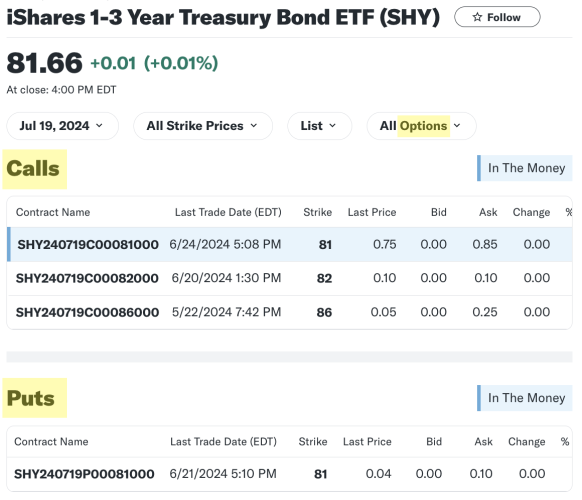Viewport: 582px width, 500px height.
Task: Click In The Money label beside Puts
Action: [524, 398]
